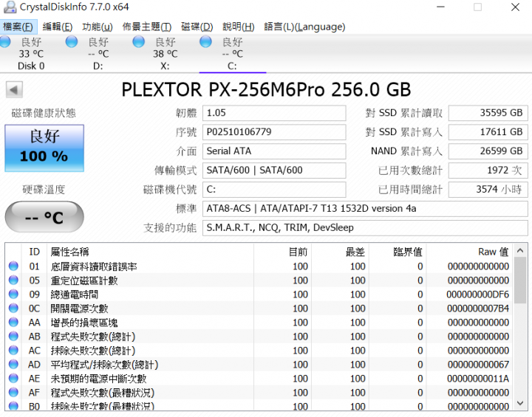The width and height of the screenshot is (532, 417).
Task: Click power on hours value 3574 小時
Action: click(488, 190)
